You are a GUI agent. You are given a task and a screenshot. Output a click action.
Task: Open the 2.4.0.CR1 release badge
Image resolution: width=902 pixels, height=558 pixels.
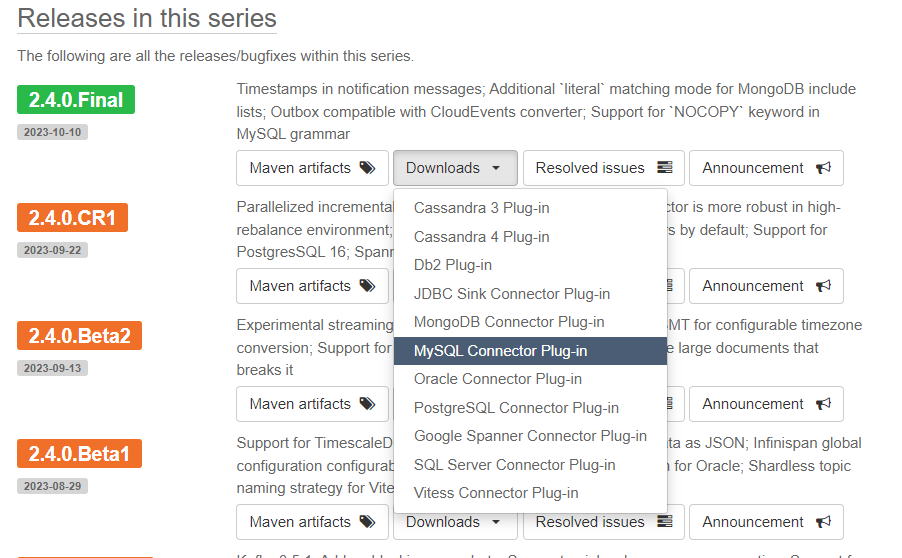73,217
